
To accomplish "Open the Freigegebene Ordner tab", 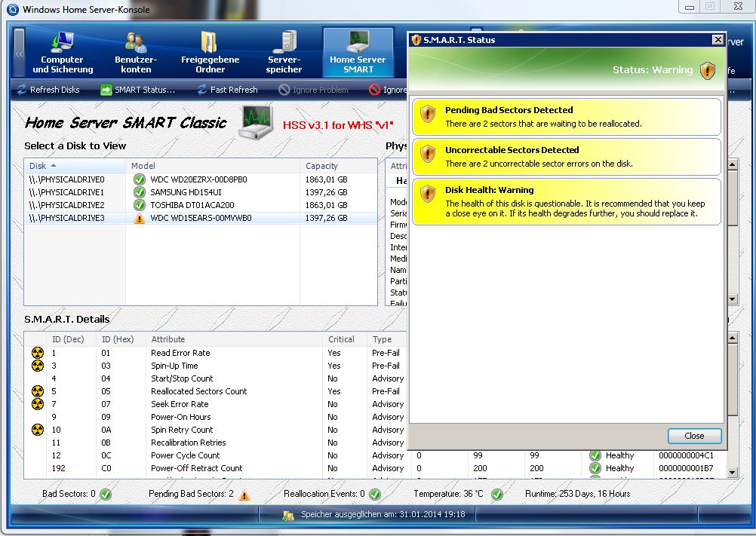I will tap(211, 52).
